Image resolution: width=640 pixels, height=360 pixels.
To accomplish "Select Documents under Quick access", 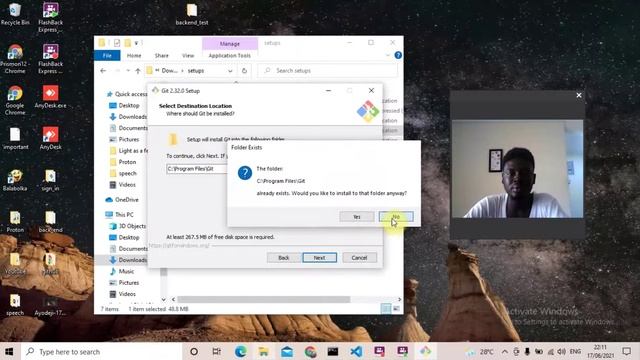I will pyautogui.click(x=129, y=128).
